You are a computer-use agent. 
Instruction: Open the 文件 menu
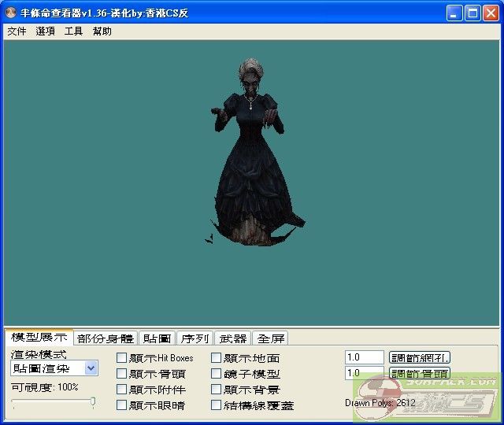17,31
